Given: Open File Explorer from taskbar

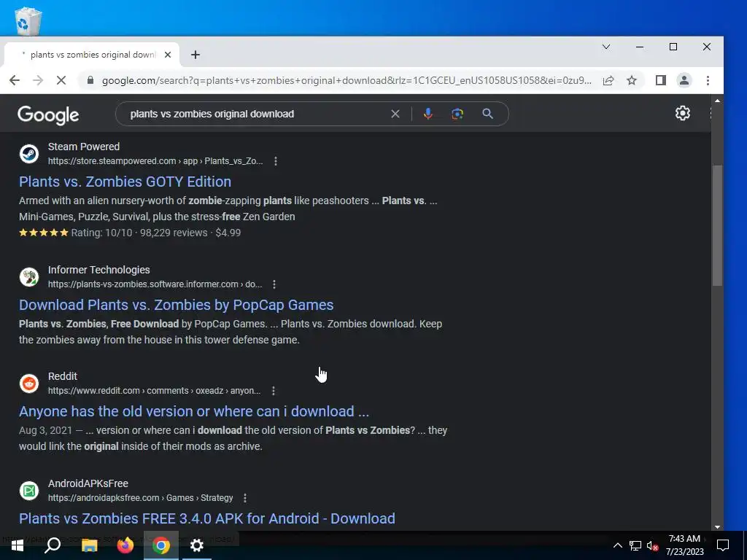Looking at the screenshot, I should coord(89,545).
